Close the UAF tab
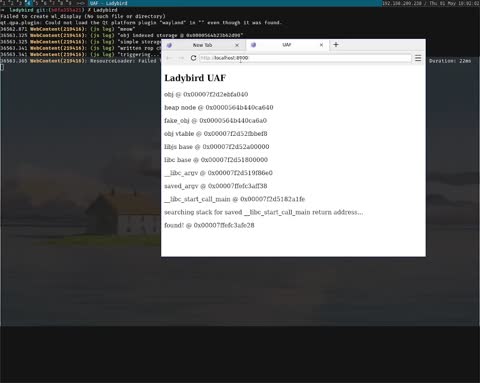Image resolution: width=480 pixels, height=383 pixels. pos(321,45)
